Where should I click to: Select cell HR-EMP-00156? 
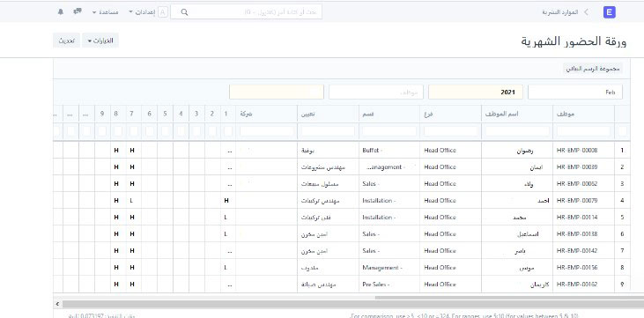coord(583,268)
